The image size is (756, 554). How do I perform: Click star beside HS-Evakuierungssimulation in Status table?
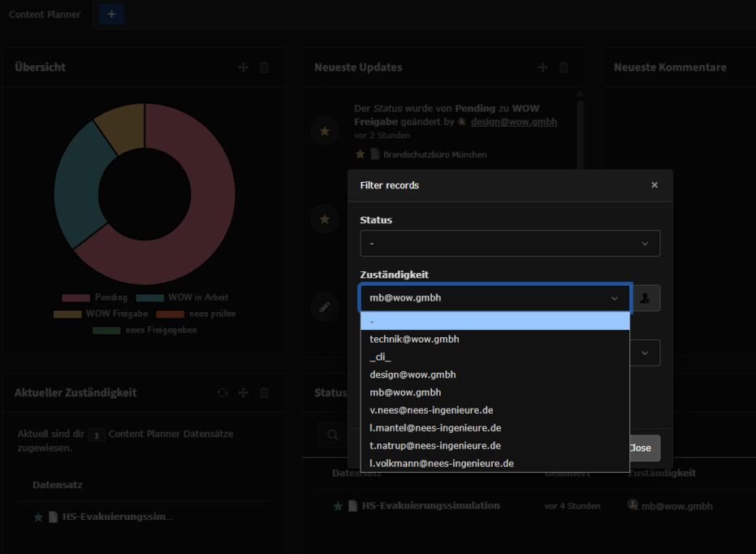click(x=338, y=506)
